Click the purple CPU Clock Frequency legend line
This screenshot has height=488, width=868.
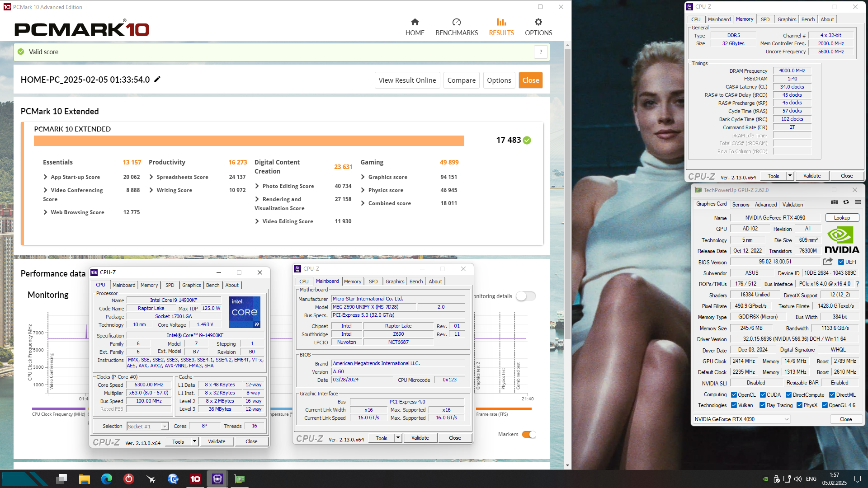59,409
